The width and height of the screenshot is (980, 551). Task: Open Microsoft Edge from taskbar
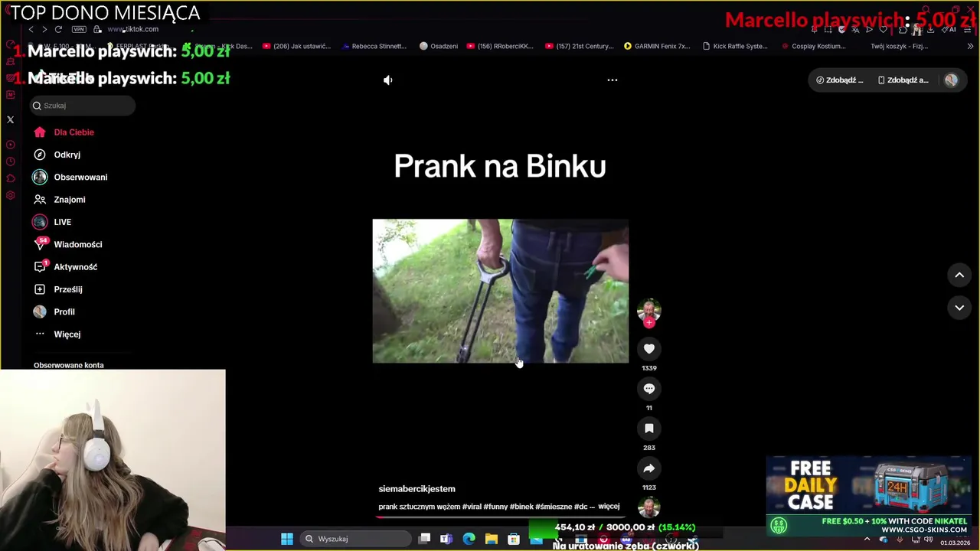click(x=469, y=539)
